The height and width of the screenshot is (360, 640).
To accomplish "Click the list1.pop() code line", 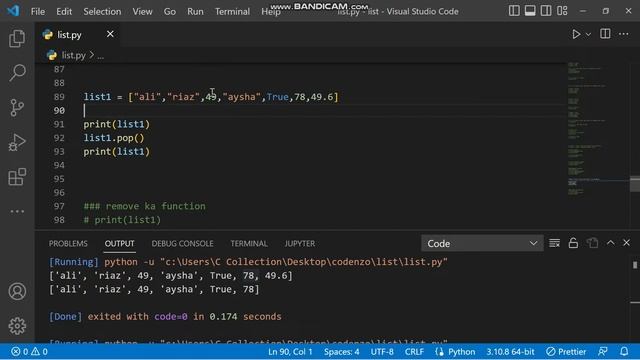I will 114,138.
